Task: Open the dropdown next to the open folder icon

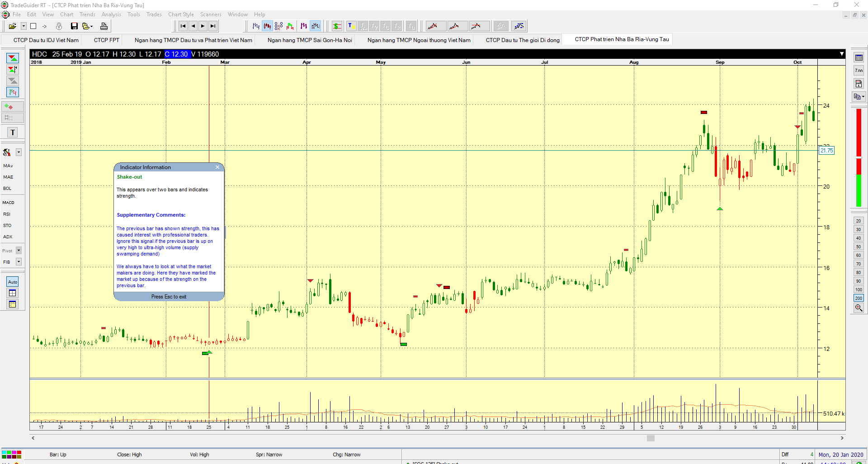Action: 24,26
